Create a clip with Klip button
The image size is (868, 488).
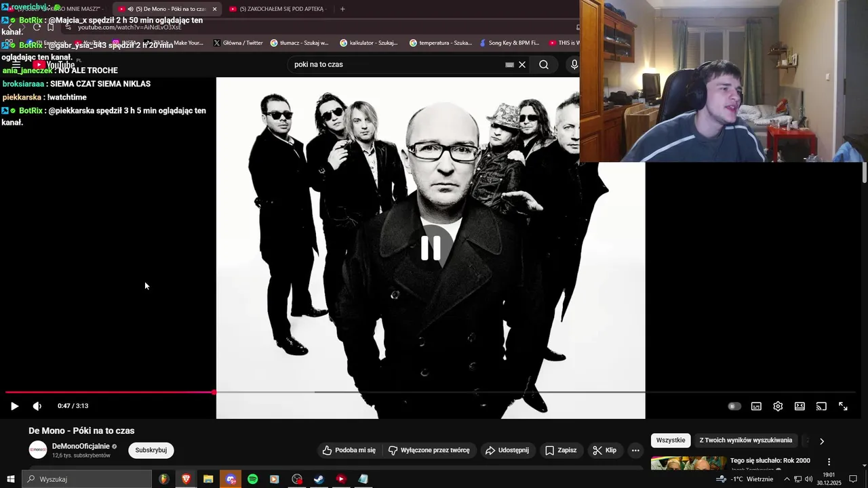(604, 450)
